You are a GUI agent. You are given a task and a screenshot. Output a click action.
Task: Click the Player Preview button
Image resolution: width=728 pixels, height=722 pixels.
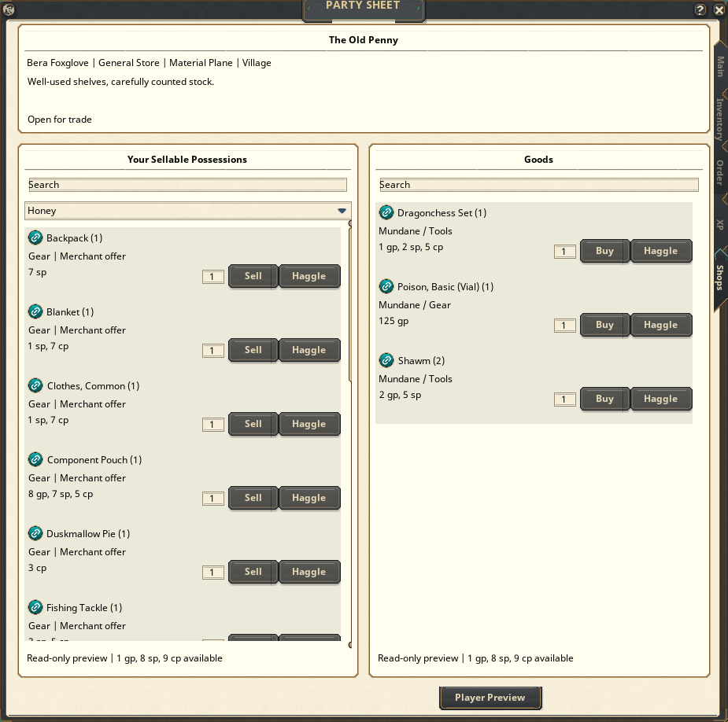tap(490, 698)
